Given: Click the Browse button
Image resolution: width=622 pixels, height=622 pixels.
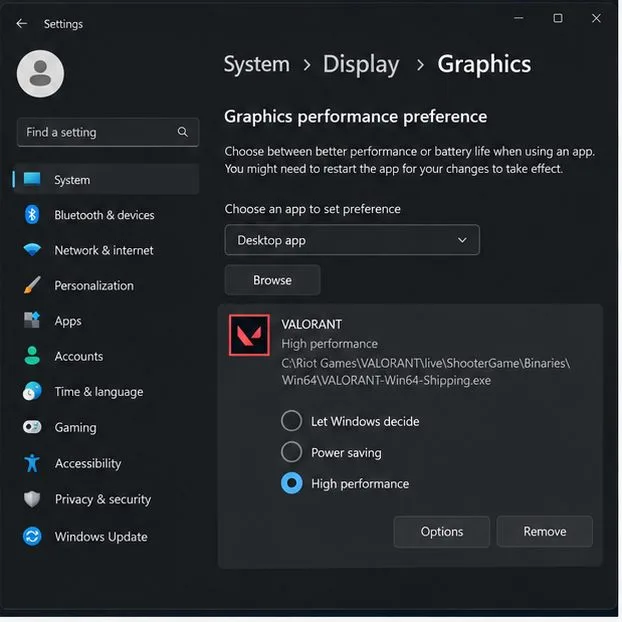Looking at the screenshot, I should click(273, 280).
